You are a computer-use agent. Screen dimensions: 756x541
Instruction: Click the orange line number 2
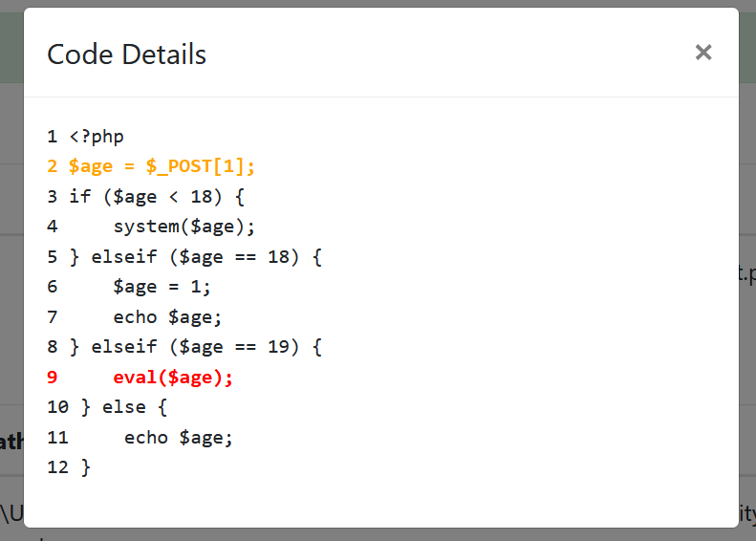pos(53,166)
